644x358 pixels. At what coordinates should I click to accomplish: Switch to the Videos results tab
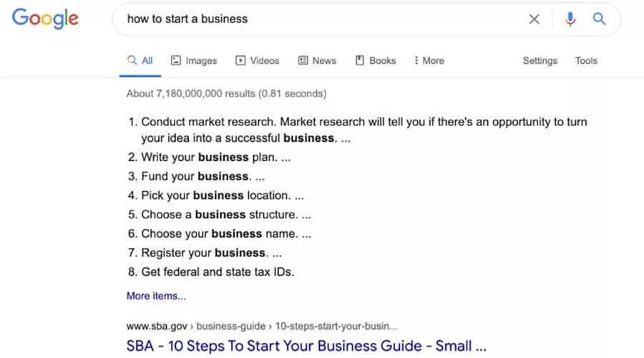[x=264, y=61]
